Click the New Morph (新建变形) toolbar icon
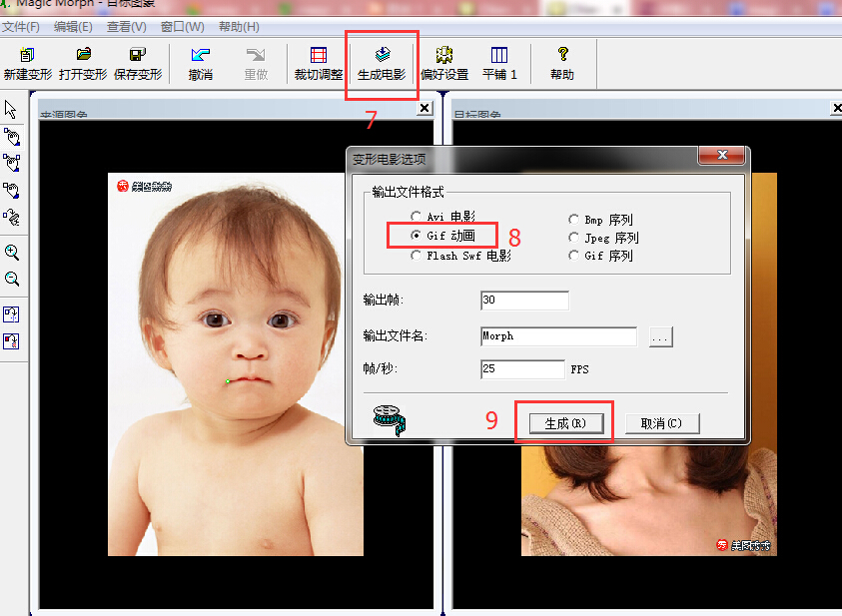The image size is (842, 616). click(27, 64)
